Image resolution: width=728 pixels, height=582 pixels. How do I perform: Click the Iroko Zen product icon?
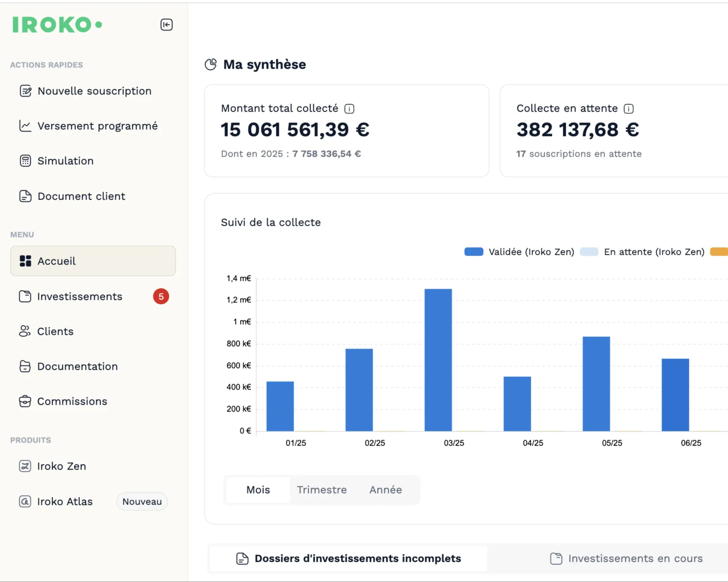(25, 466)
